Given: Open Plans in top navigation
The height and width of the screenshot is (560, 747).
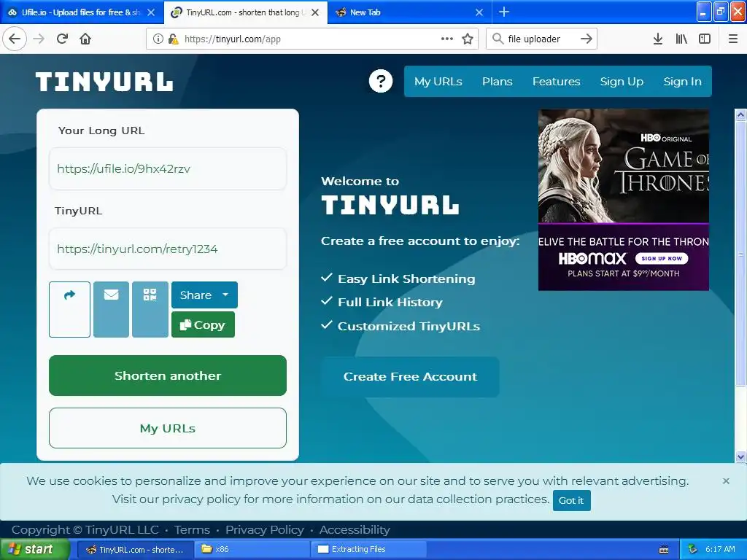Looking at the screenshot, I should click(x=498, y=82).
